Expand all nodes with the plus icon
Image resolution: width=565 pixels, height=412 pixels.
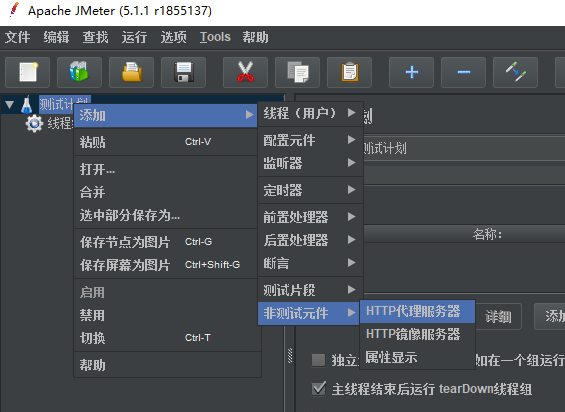[411, 72]
